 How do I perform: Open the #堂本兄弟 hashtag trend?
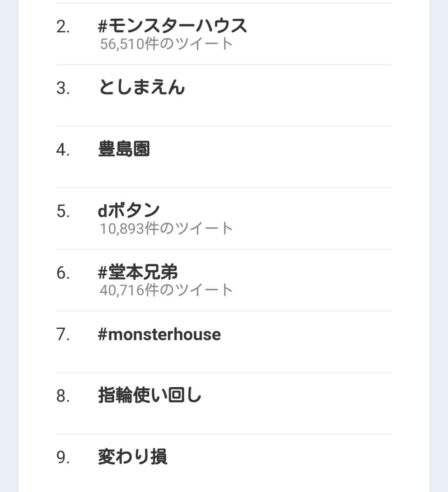(138, 272)
